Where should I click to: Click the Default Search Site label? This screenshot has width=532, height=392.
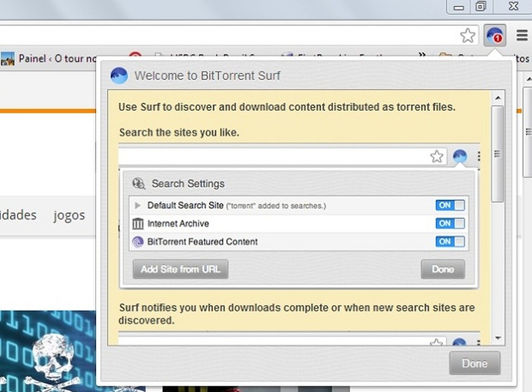pos(185,205)
